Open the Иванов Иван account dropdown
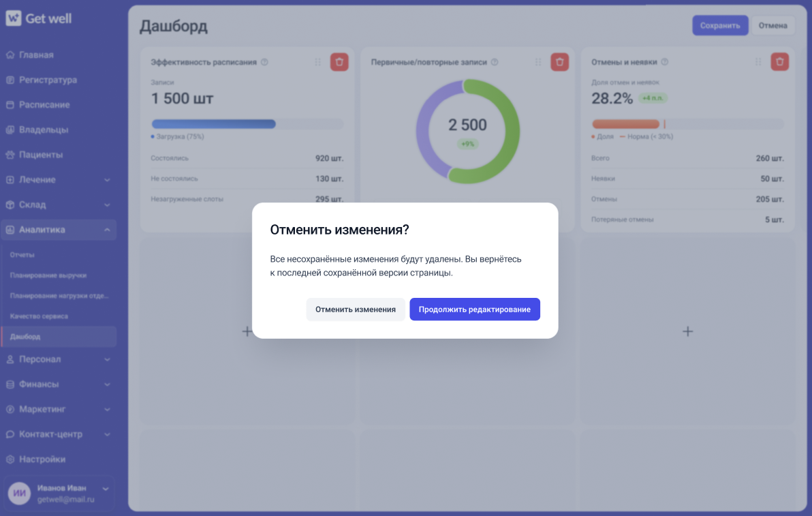Viewport: 812px width, 516px height. point(106,489)
